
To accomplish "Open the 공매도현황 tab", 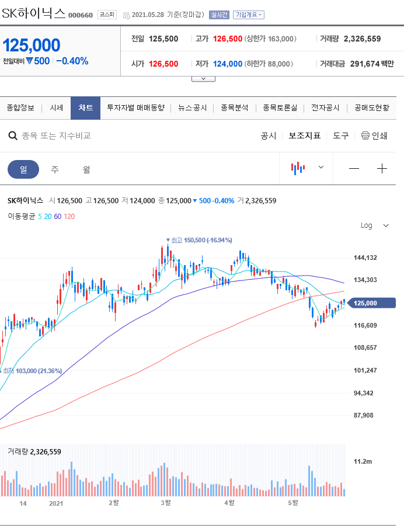I will [x=372, y=108].
